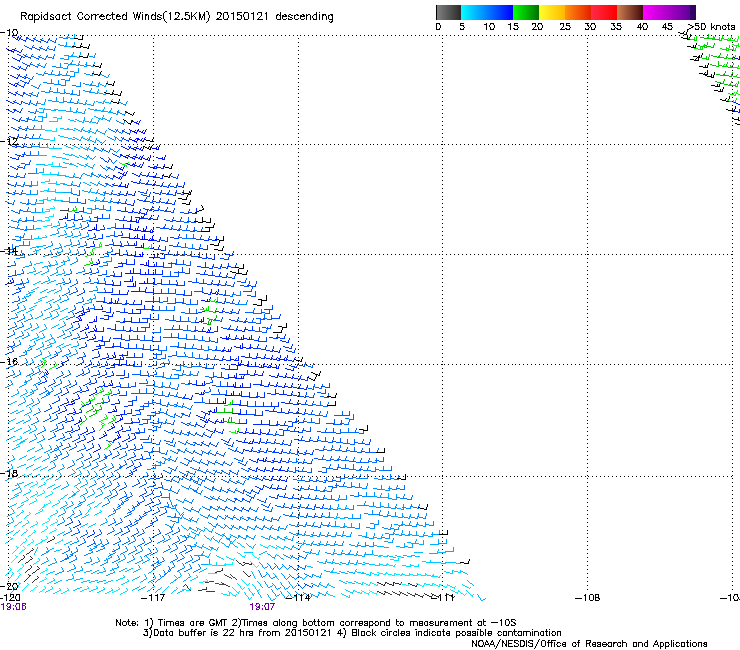The height and width of the screenshot is (650, 740).
Task: Click the gray 0-5 knots legend swatch
Action: 448,12
